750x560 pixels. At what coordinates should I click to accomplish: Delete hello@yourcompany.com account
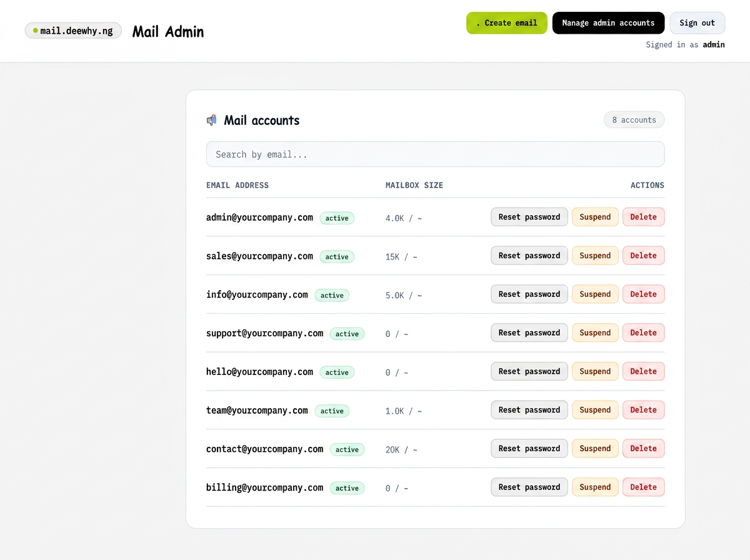point(643,371)
